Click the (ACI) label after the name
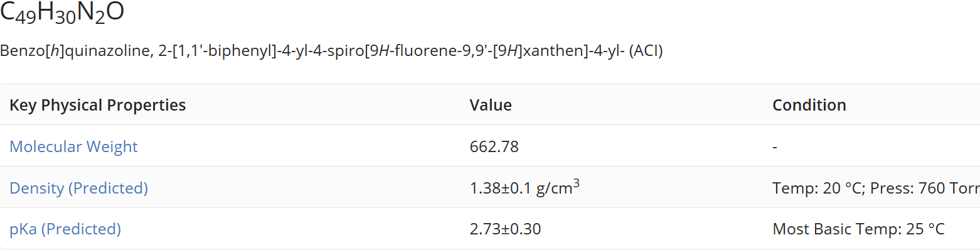The image size is (980, 252). click(x=646, y=51)
